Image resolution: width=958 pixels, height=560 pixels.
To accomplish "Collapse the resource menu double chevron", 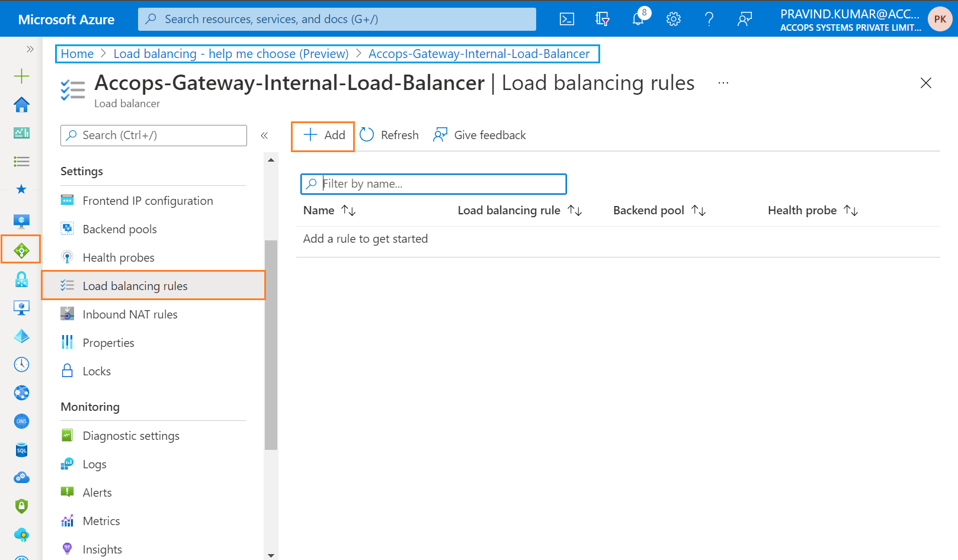I will point(264,136).
